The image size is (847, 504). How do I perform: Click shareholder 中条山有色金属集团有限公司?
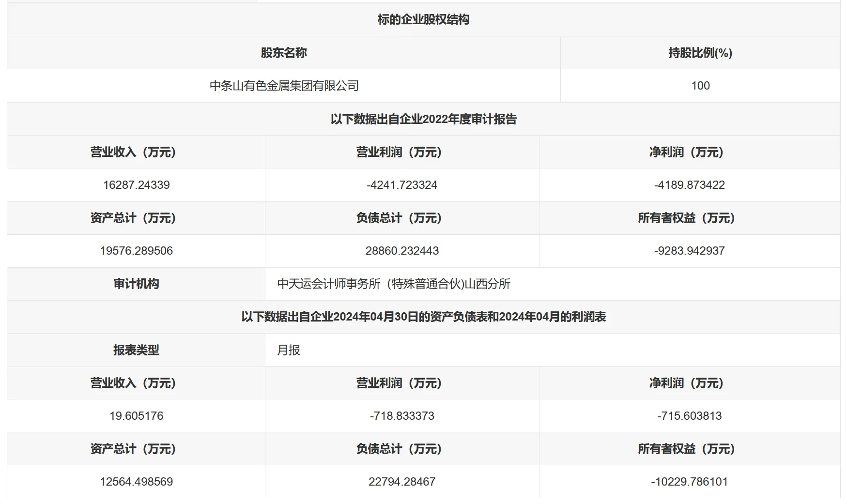tap(284, 86)
